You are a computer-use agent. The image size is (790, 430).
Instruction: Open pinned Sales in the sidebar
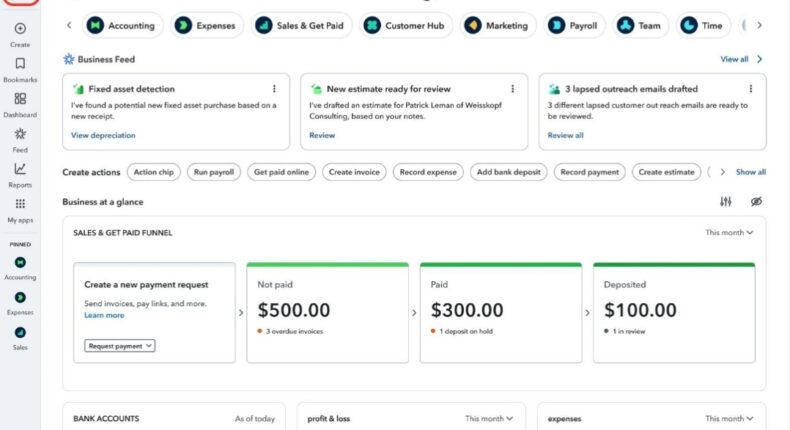tap(20, 333)
